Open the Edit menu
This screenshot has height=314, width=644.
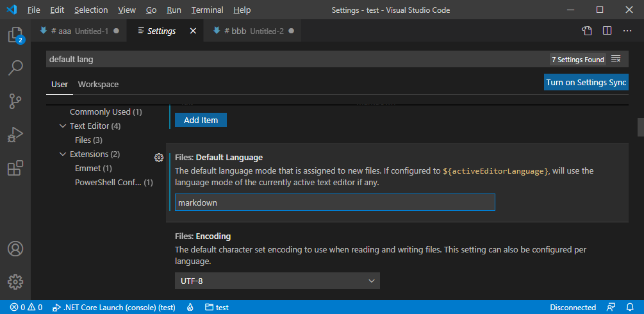pos(57,10)
